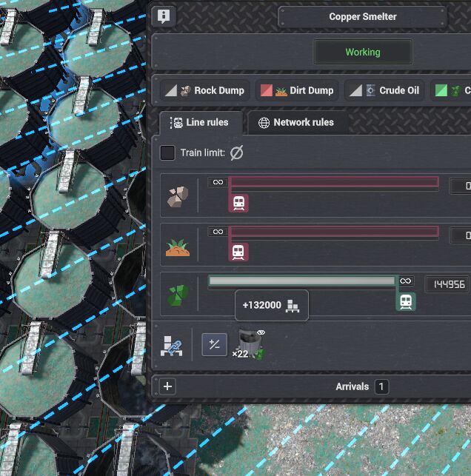Switch to the Line rules tab

click(201, 123)
